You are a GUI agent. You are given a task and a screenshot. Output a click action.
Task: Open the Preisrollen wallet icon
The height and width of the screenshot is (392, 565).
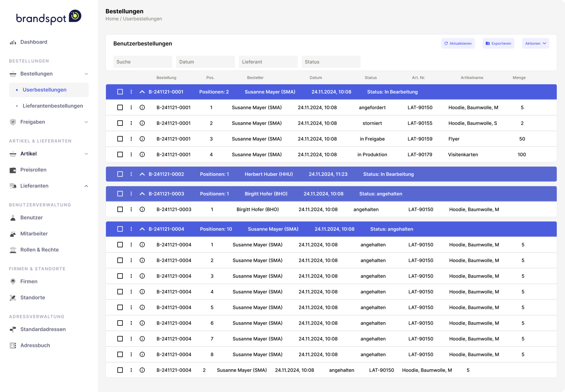13,170
